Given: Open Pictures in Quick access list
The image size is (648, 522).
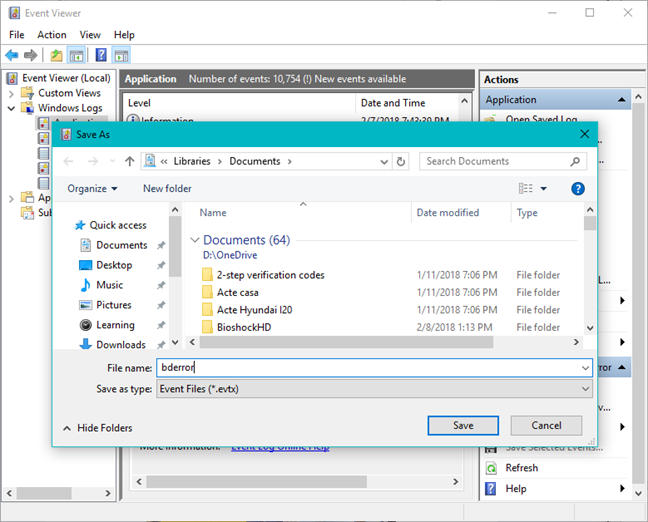Looking at the screenshot, I should click(x=105, y=305).
